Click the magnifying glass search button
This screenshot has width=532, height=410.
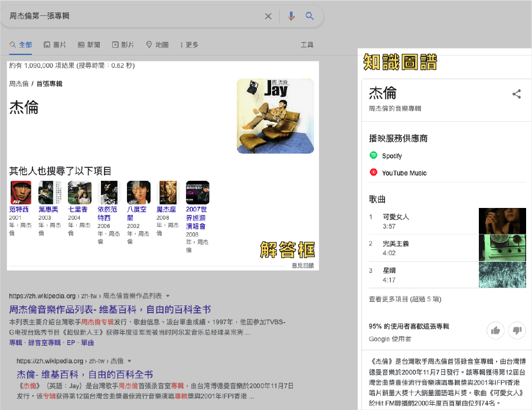[x=309, y=16]
